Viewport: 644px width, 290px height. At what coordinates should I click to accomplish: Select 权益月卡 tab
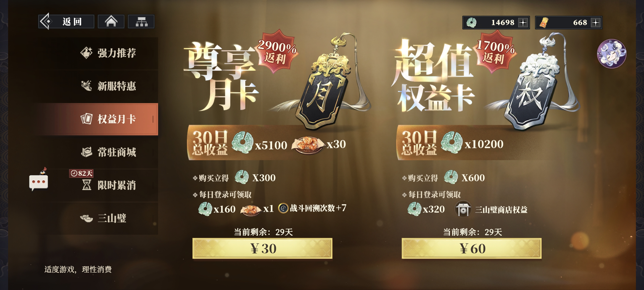click(x=108, y=119)
